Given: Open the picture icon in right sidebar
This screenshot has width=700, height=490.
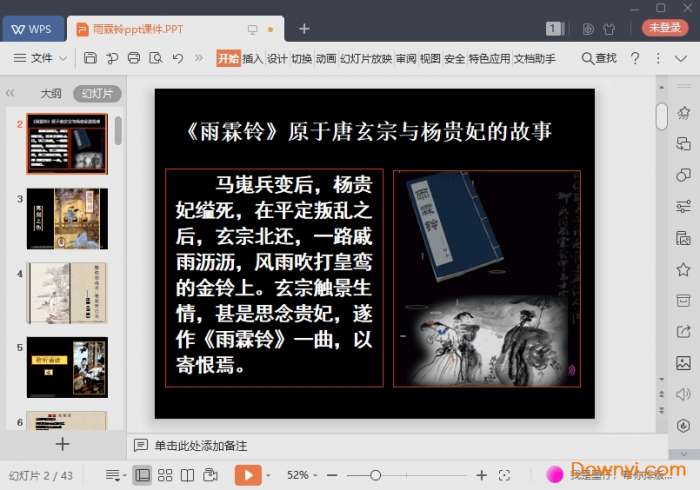Looking at the screenshot, I should click(x=683, y=363).
